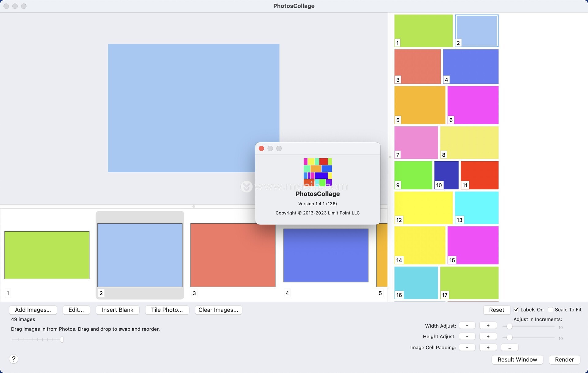Select collage cell 3 (salmon)
The image size is (588, 373).
[x=417, y=66]
